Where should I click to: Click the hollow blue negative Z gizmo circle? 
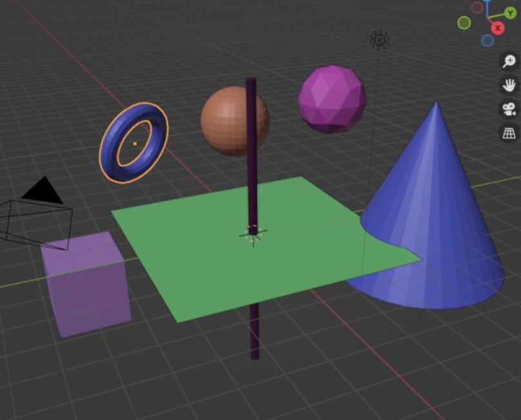click(x=487, y=41)
